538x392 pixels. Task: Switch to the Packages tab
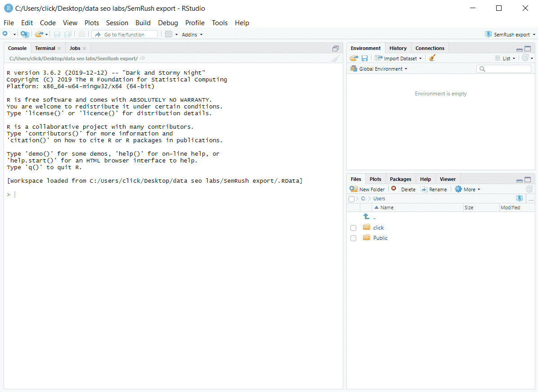coord(400,179)
